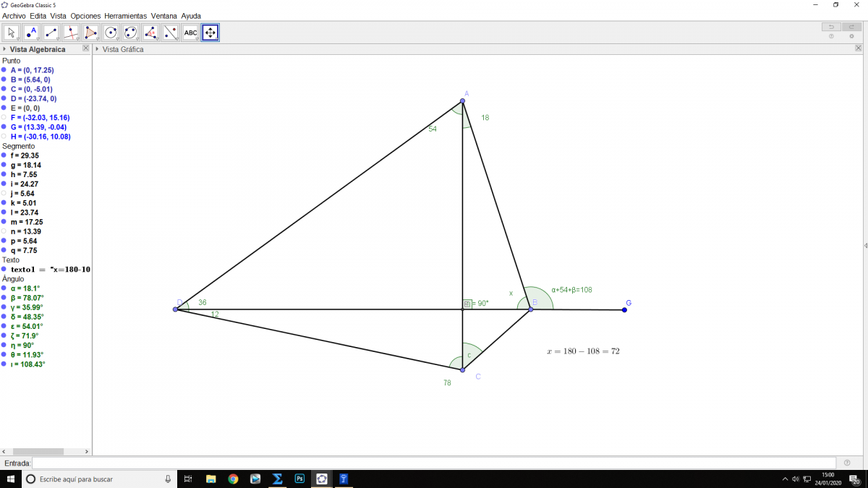Select the Angle tool

tap(150, 33)
